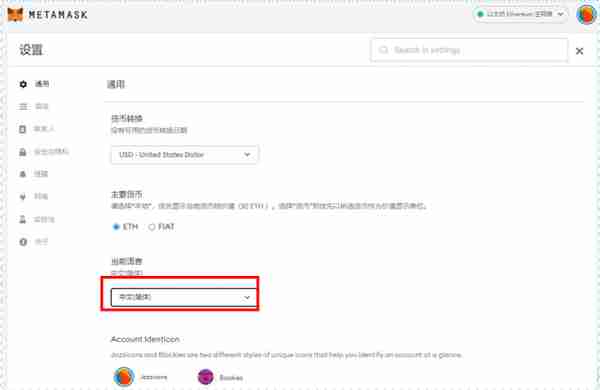Open the current language dropdown
The image size is (600, 390).
183,297
